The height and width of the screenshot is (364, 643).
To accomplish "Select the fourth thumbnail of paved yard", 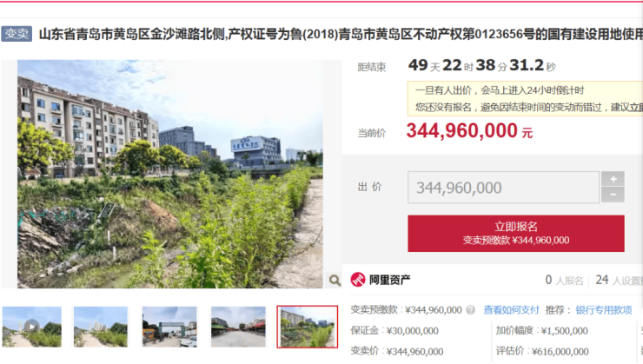I will (x=238, y=327).
